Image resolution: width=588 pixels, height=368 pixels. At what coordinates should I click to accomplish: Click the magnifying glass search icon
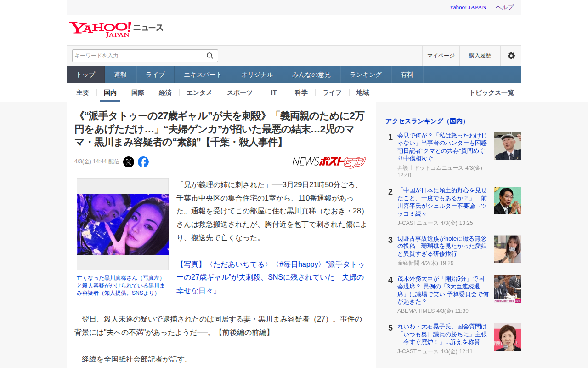tap(210, 56)
